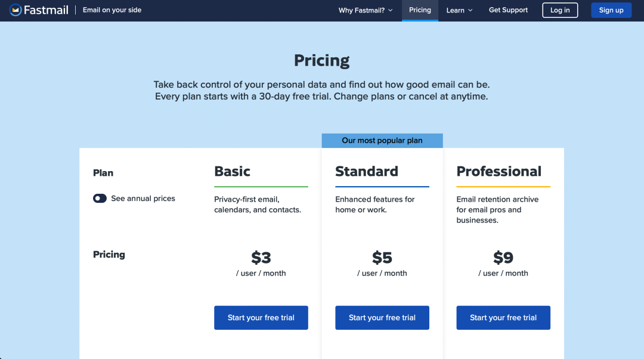Click the Our most popular plan banner

[382, 141]
